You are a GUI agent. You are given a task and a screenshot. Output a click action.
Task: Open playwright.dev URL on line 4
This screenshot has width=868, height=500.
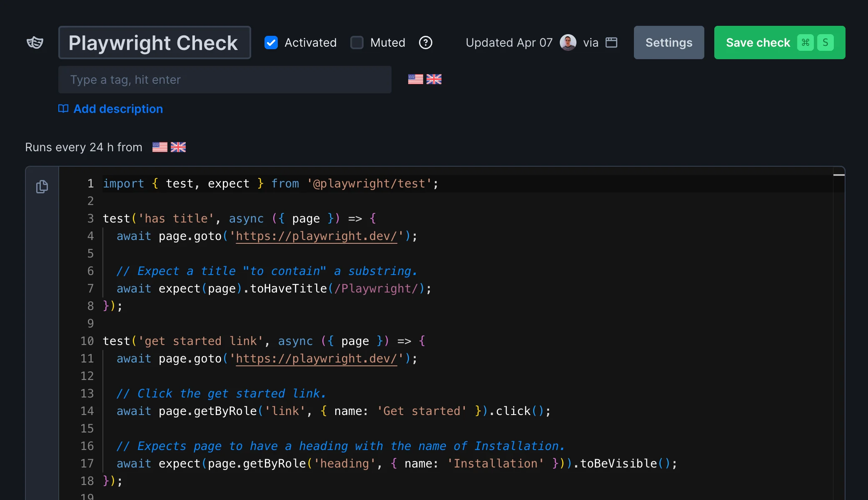317,236
